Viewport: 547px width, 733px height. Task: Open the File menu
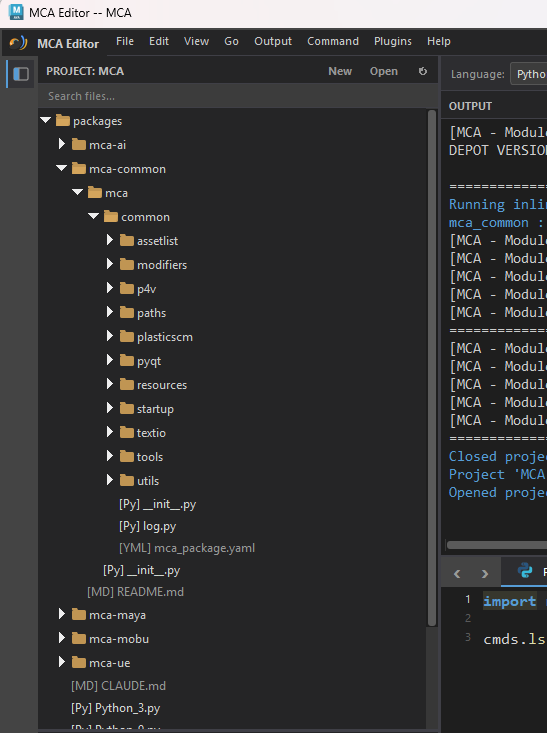pos(125,42)
